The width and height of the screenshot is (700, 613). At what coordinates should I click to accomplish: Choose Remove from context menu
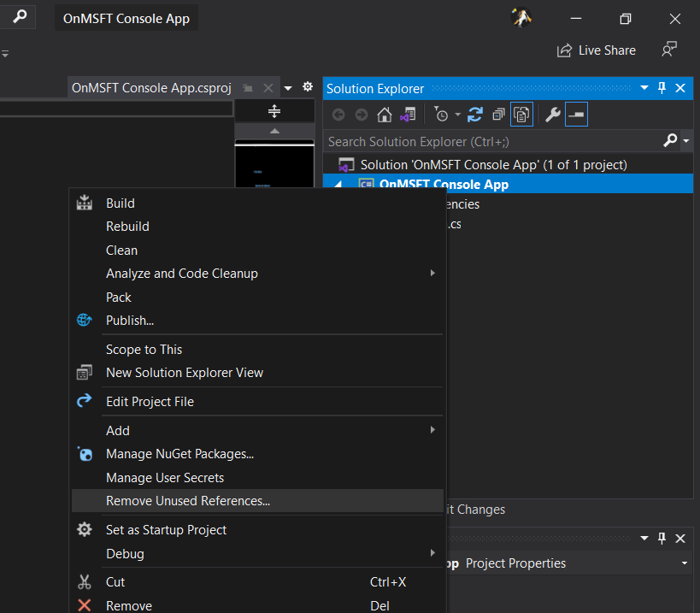point(257,605)
